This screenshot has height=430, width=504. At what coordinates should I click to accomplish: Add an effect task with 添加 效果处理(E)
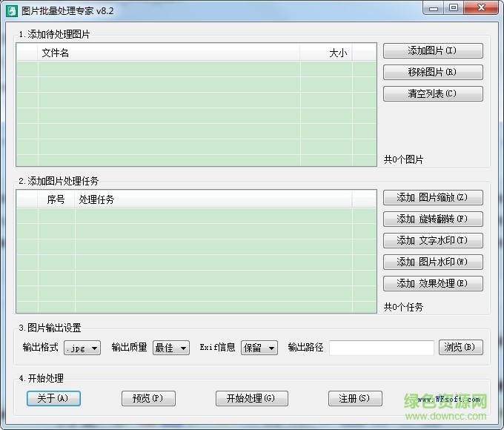coord(433,284)
